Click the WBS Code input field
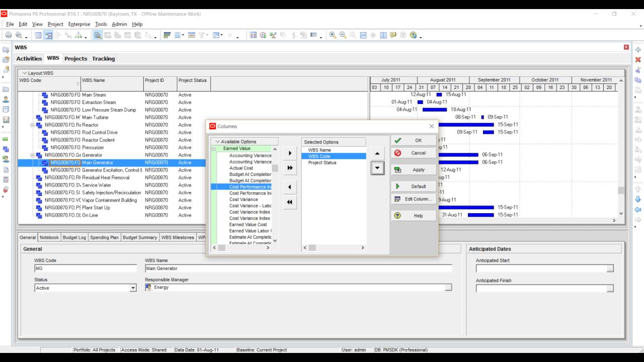644x362 pixels. pos(86,268)
